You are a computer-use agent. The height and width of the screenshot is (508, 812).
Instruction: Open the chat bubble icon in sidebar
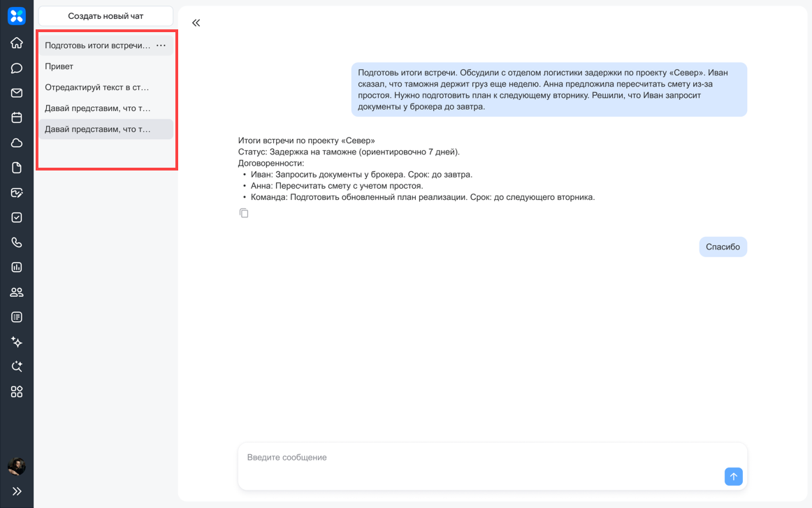(17, 68)
